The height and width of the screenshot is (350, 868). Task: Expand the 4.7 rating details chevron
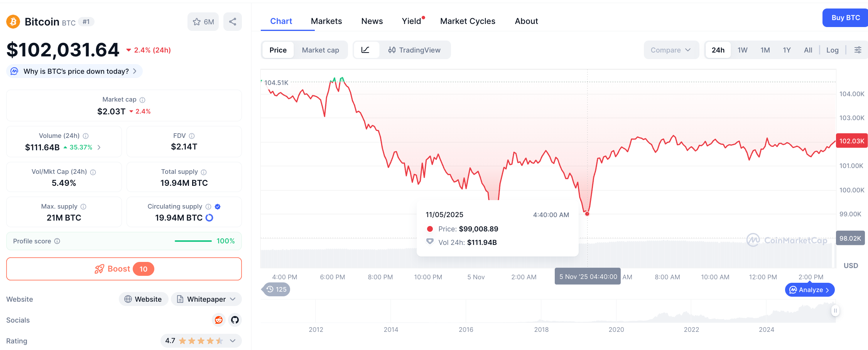(x=232, y=341)
